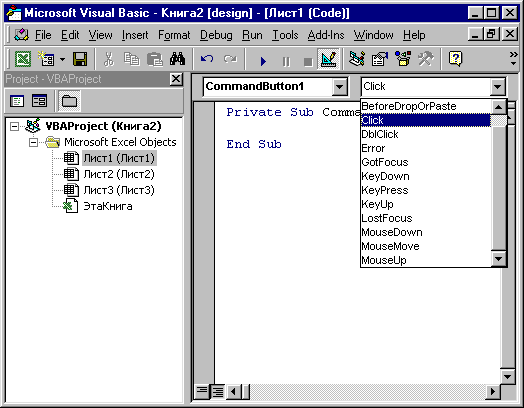This screenshot has height=408, width=524.
Task: Select Лист3 (Лист3) in project tree
Action: point(119,190)
